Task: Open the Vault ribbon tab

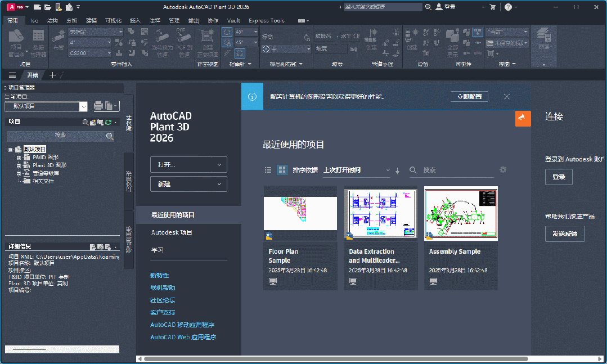Action: click(x=233, y=20)
